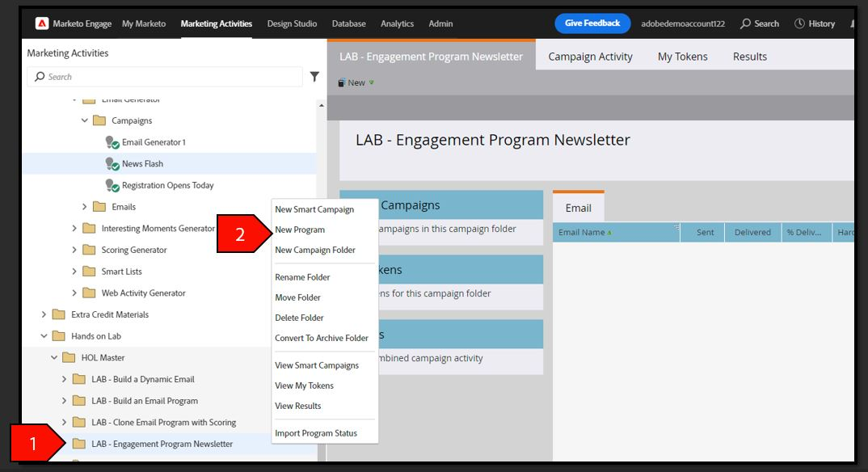
Task: Open the Results tab
Action: (x=750, y=57)
